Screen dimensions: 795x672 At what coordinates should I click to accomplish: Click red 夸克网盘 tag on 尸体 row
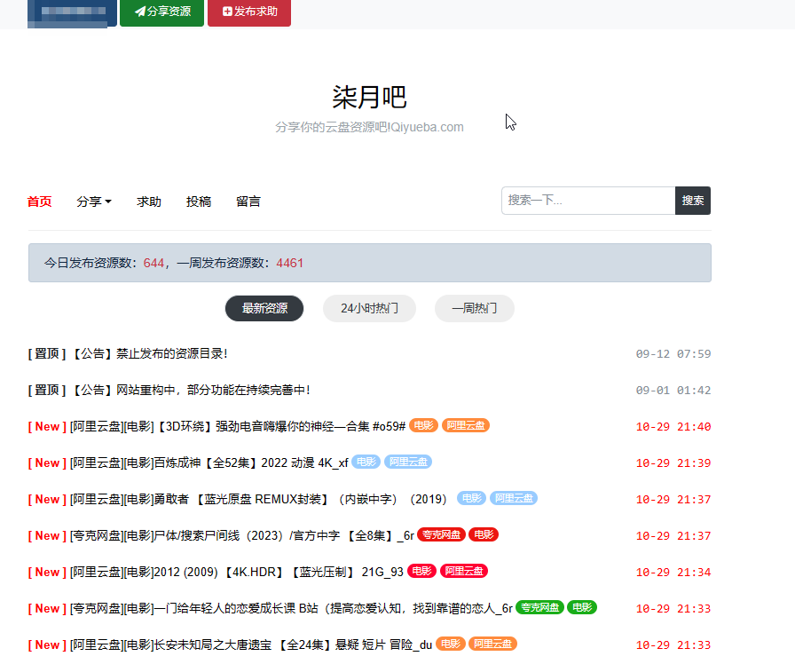441,534
